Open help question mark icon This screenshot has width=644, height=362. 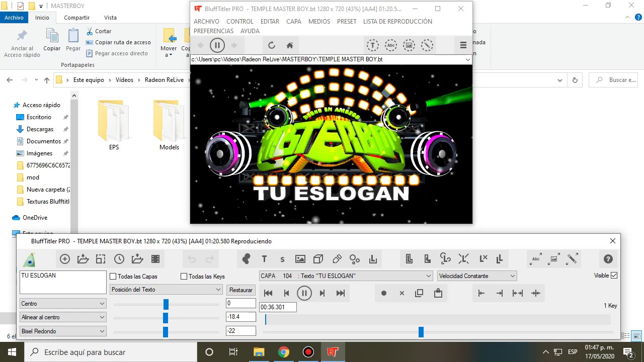coord(608,259)
